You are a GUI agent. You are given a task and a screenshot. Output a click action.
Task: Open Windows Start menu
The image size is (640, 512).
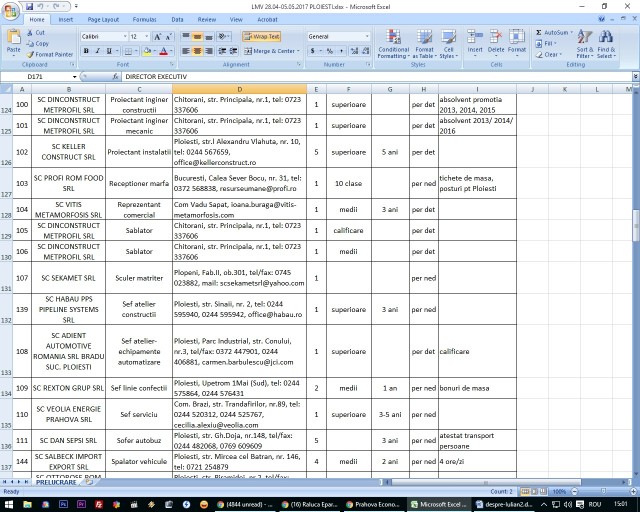(9, 504)
